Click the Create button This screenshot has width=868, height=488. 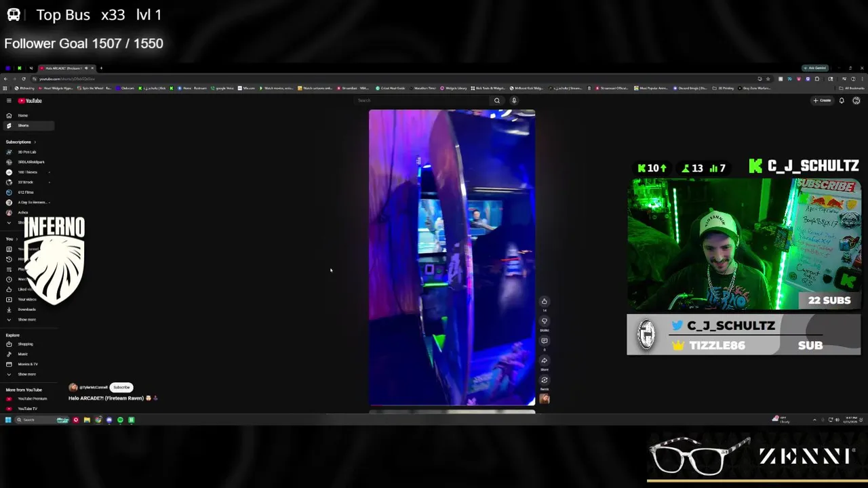click(x=822, y=100)
